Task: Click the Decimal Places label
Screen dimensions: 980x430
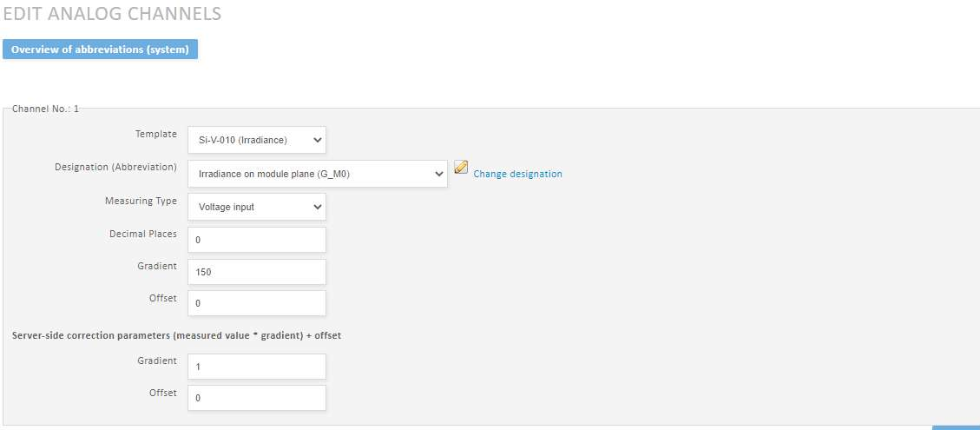Action: coord(142,234)
